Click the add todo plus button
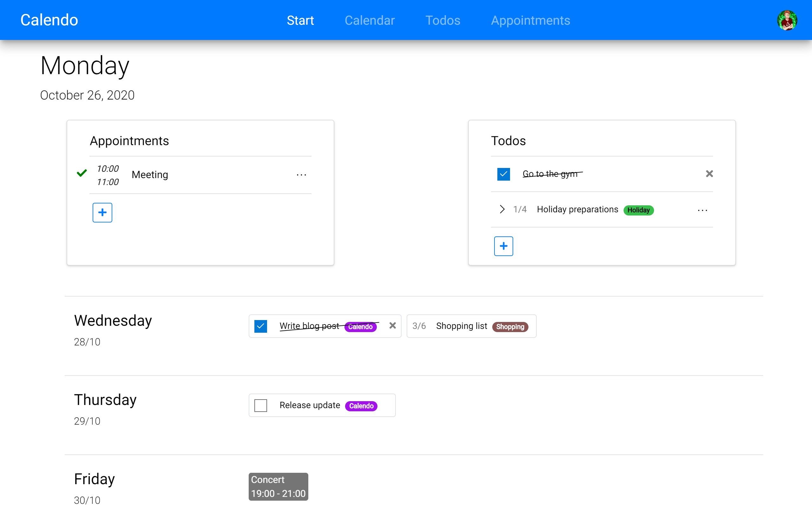 503,246
